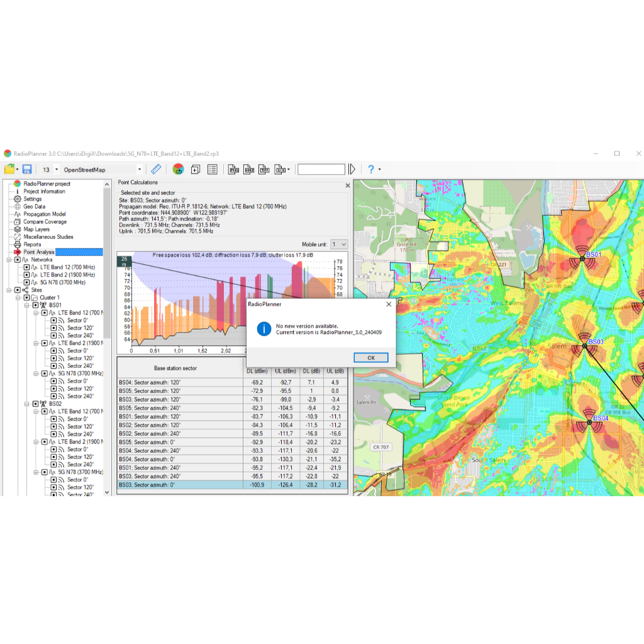644x644 pixels.
Task: Click the blue question mark help icon
Action: coord(371,169)
